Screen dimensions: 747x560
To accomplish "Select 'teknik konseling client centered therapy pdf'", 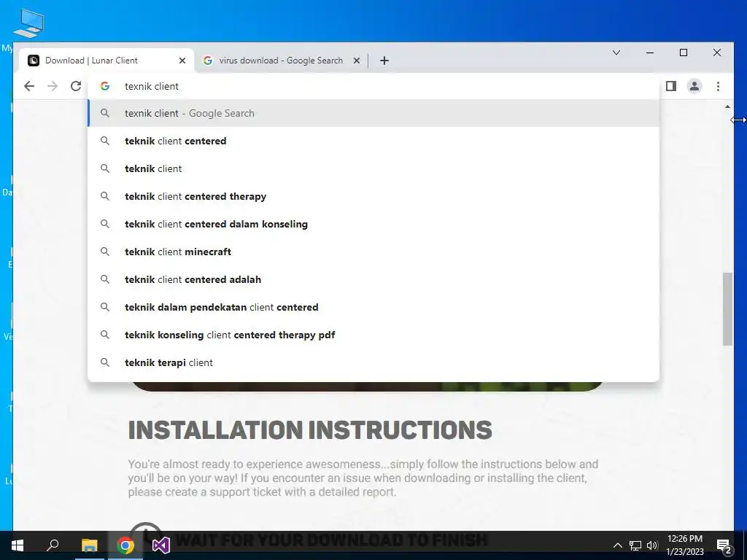I will [x=373, y=335].
